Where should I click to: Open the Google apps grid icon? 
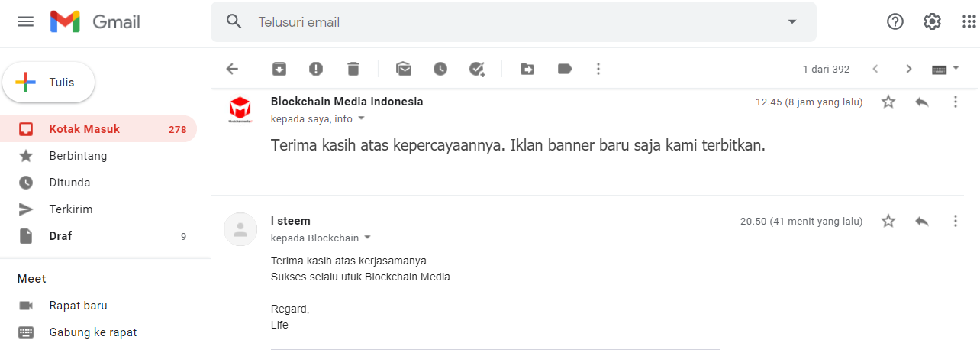[969, 21]
